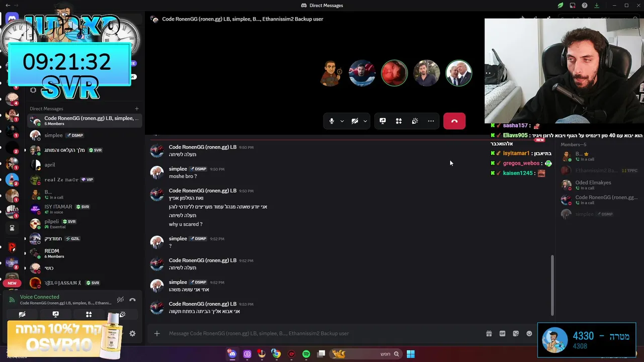Screen dimensions: 644x362
Task: Disconnect from call with red hang-up button
Action: click(x=454, y=121)
